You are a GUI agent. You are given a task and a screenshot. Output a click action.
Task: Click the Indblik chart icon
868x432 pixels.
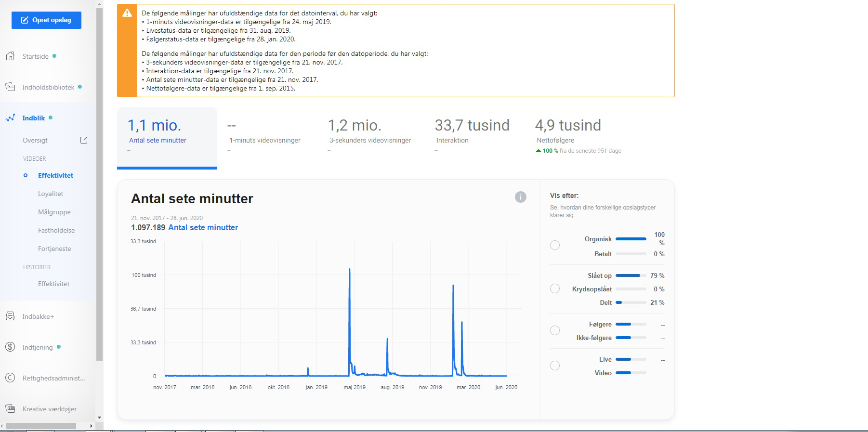point(10,118)
